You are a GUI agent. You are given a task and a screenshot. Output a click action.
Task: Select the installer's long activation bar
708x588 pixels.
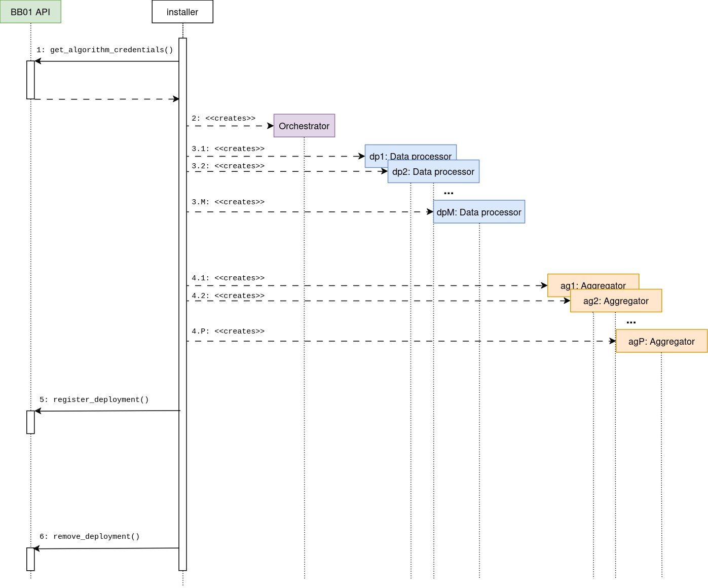(182, 304)
